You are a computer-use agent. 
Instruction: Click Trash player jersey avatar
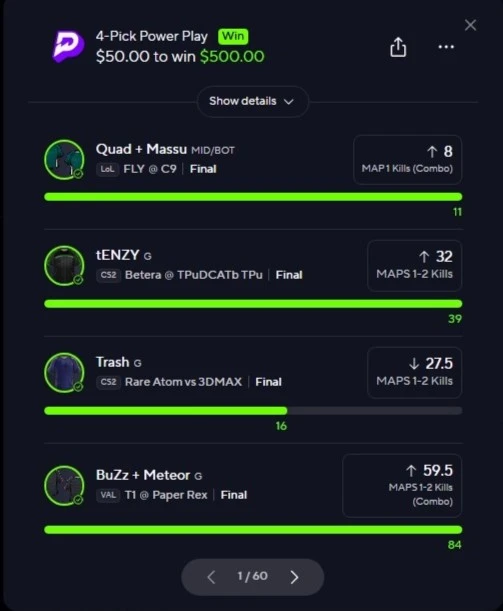[64, 372]
